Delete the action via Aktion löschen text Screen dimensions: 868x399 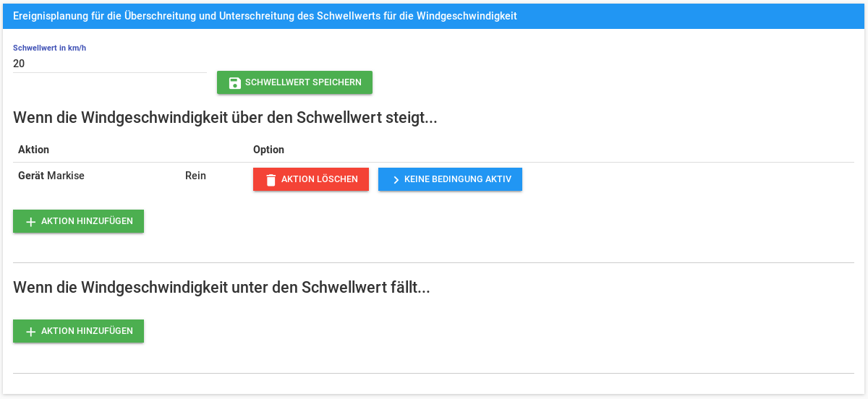(319, 179)
